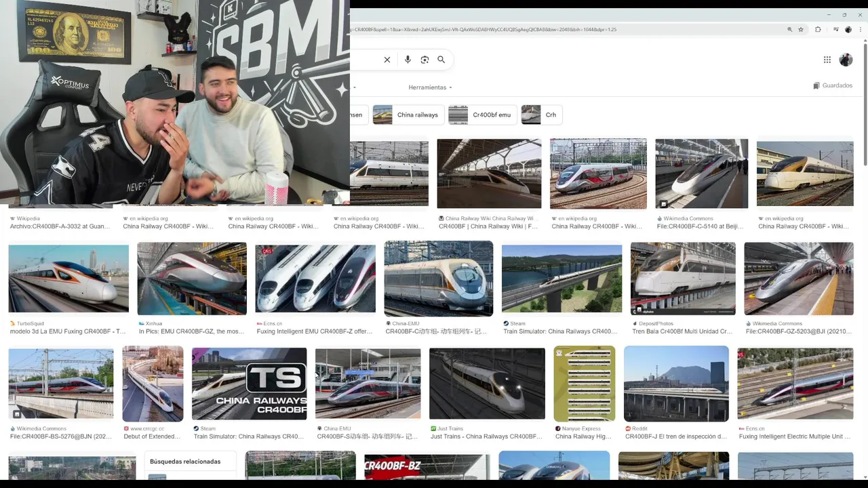Open link 'Tren Bala Cr400Bf Multi Unidad'
Screen dimensions: 868x488
pos(682,331)
